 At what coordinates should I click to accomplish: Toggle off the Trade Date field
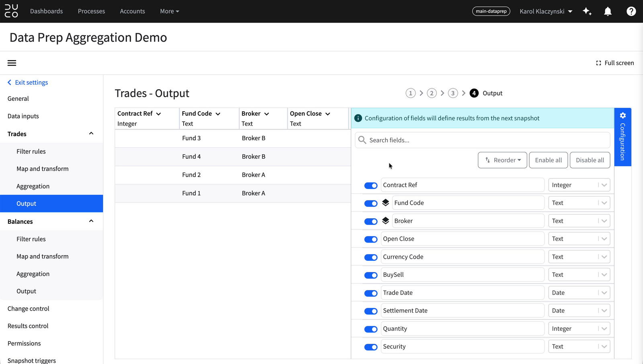click(371, 293)
